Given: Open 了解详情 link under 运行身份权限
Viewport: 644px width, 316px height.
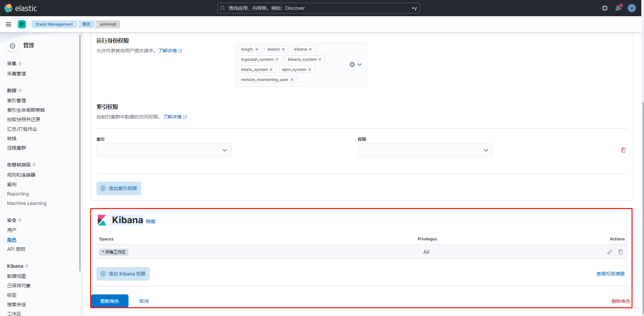Looking at the screenshot, I should click(170, 51).
